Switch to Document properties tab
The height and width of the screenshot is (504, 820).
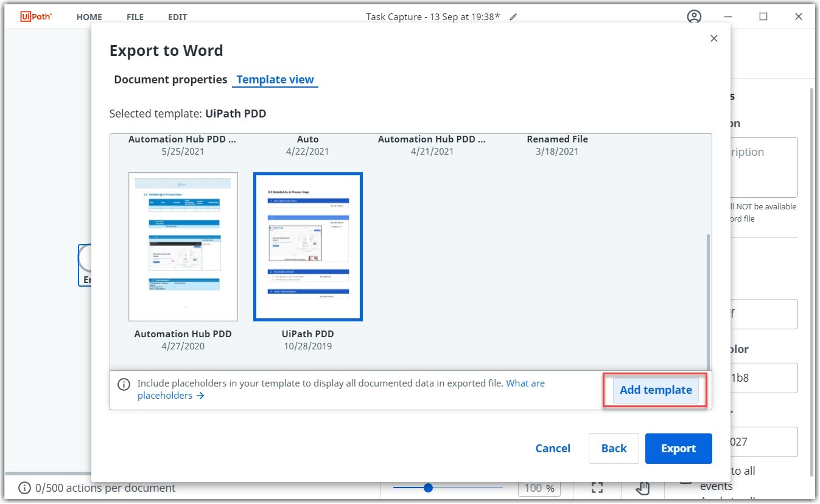click(170, 80)
